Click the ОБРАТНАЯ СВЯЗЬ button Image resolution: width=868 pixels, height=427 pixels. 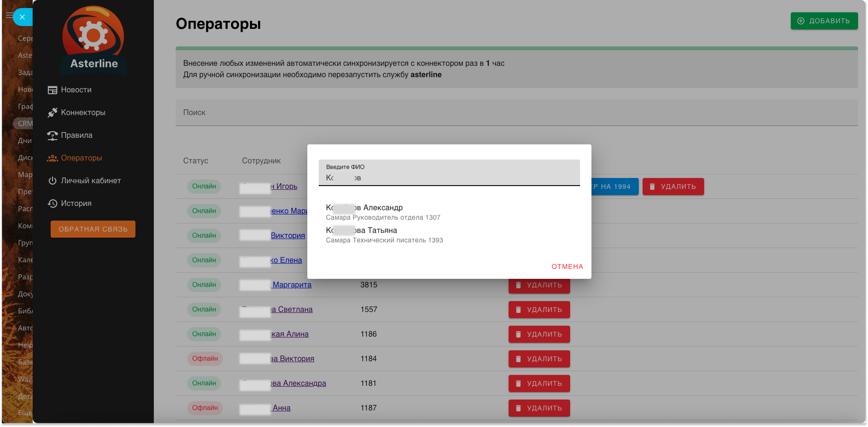[93, 229]
